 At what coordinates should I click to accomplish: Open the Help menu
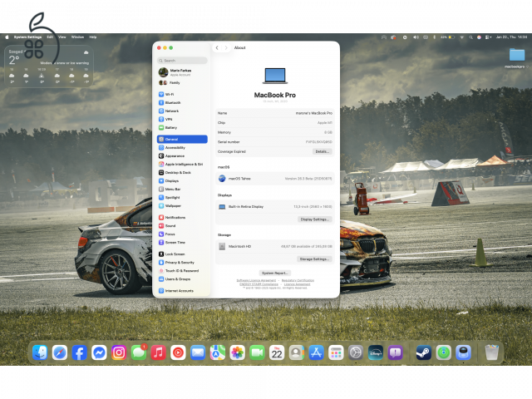[x=93, y=37]
